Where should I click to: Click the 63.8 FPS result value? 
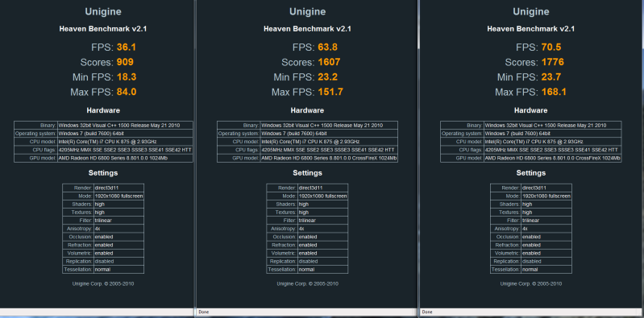click(x=327, y=47)
